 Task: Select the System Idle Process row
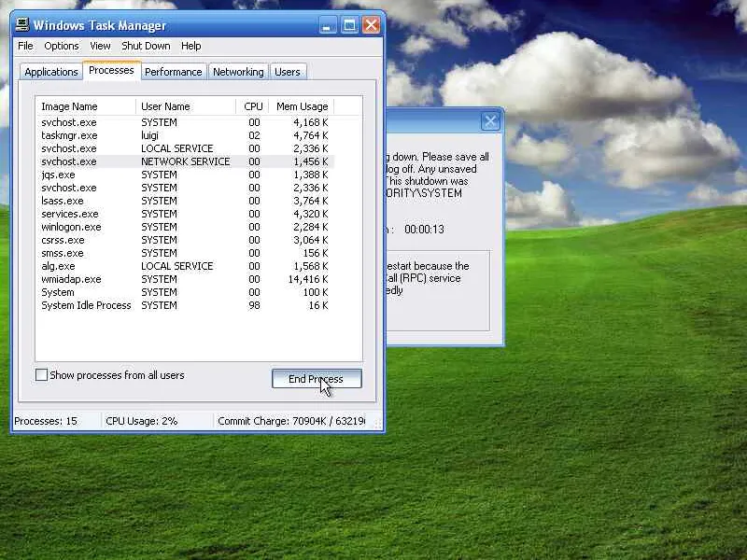[x=185, y=305]
